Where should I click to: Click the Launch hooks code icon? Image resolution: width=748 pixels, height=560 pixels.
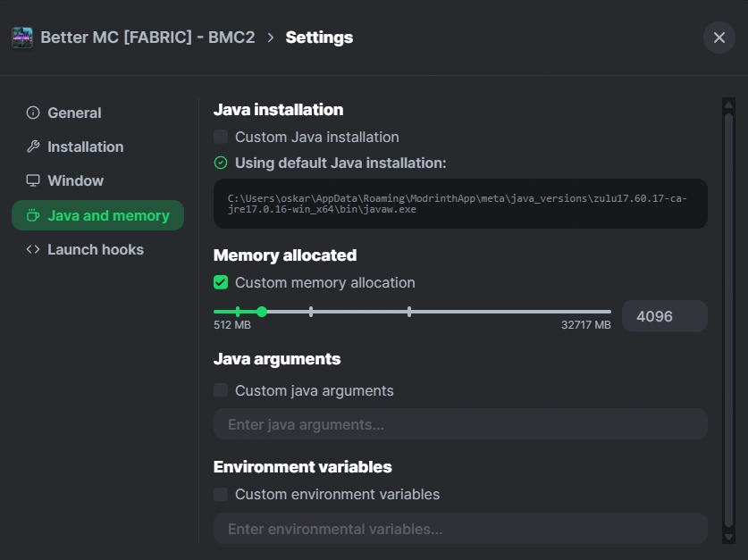click(33, 249)
